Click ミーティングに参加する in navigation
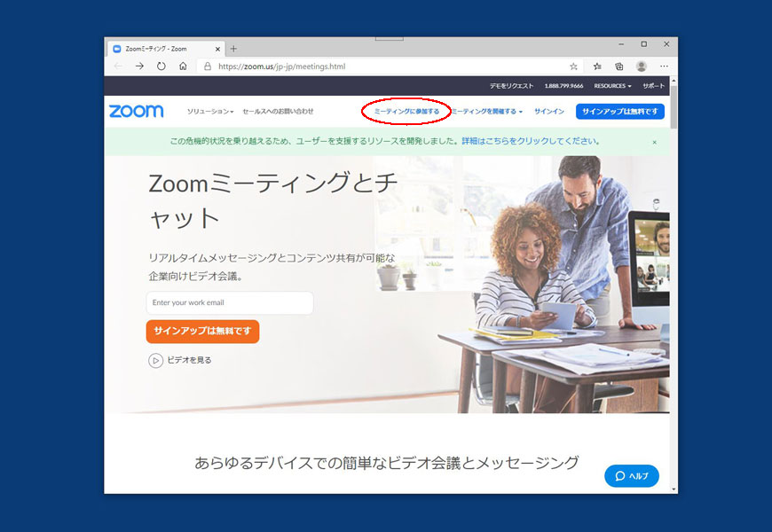The width and height of the screenshot is (772, 532). tap(406, 111)
